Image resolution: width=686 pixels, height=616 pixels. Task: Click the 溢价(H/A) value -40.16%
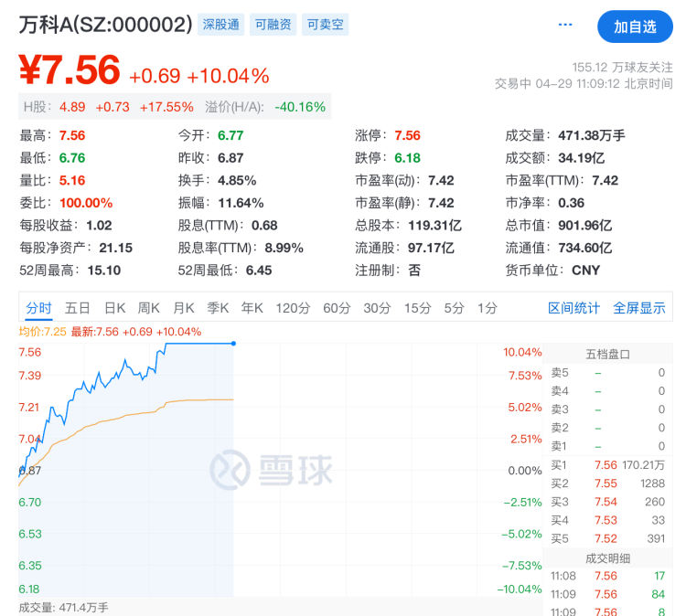[300, 107]
